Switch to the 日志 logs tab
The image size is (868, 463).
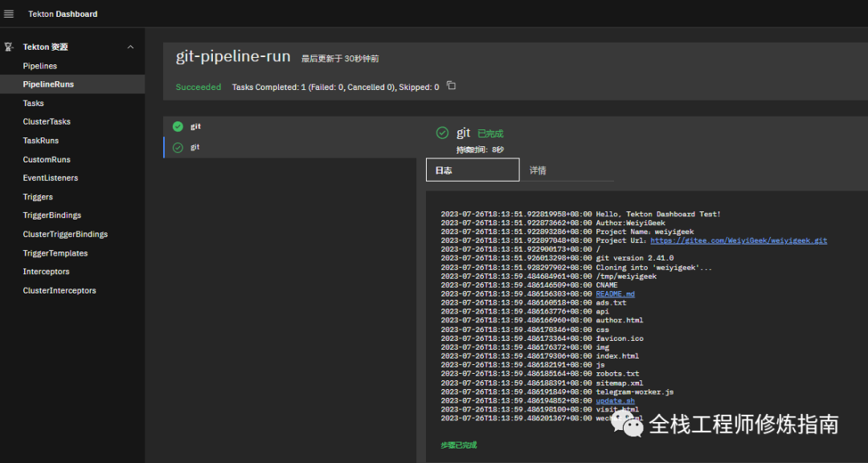pyautogui.click(x=473, y=170)
